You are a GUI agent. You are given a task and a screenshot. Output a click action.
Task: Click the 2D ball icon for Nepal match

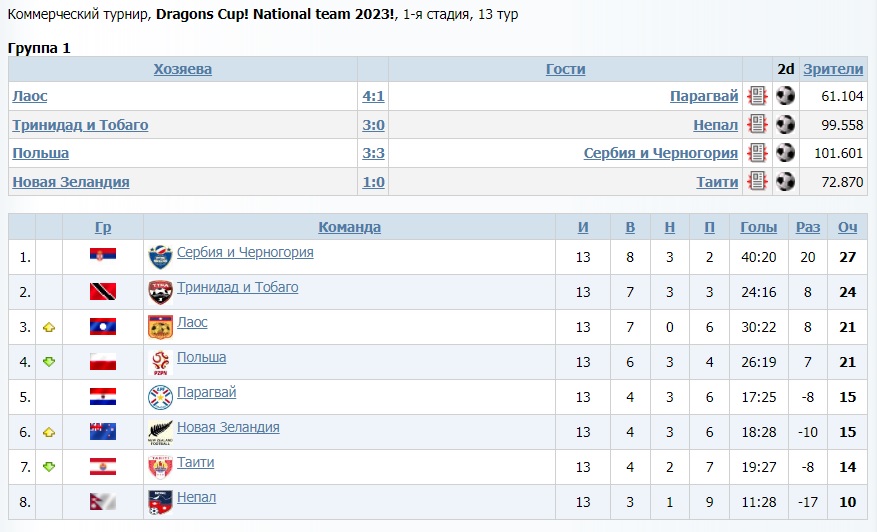pyautogui.click(x=785, y=125)
